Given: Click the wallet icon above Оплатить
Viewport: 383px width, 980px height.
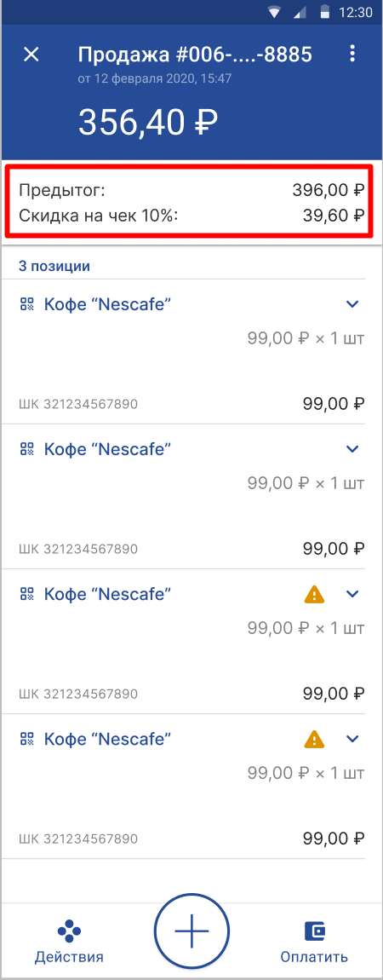Looking at the screenshot, I should point(314,931).
